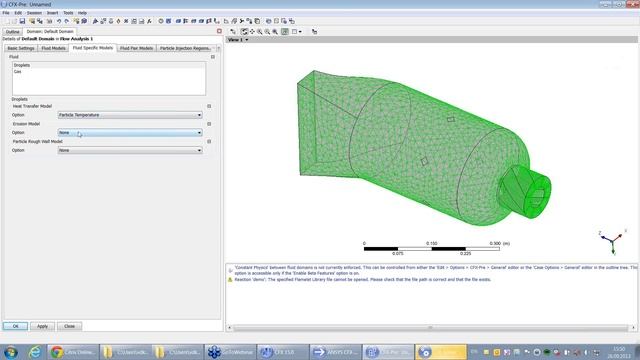Screen dimensions: 640x360
Task: Open the Edit menu
Action: coord(18,13)
